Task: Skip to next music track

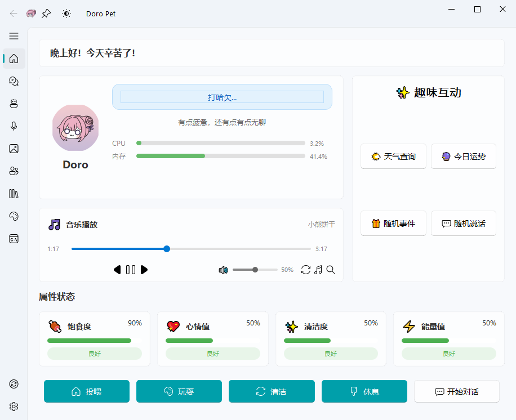Action: coord(144,270)
